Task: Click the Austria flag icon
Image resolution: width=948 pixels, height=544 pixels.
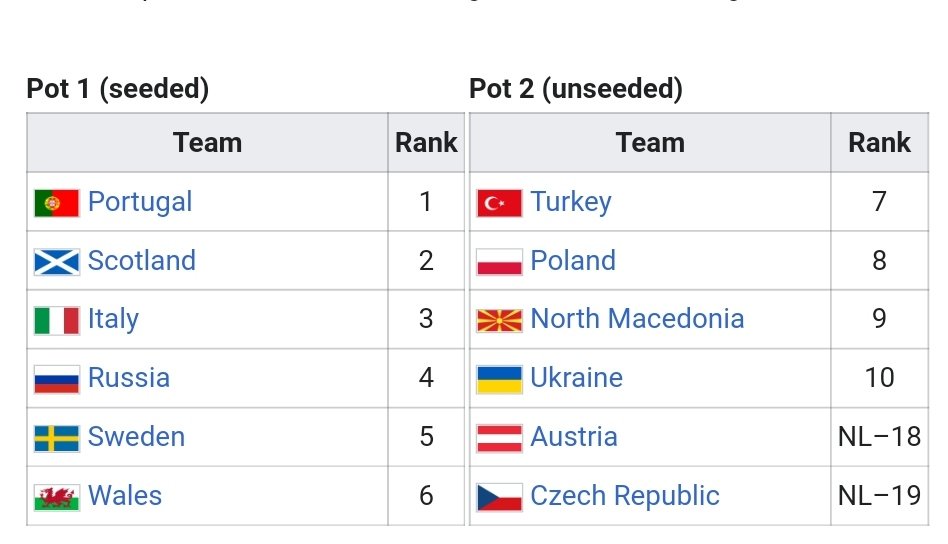Action: [x=499, y=438]
